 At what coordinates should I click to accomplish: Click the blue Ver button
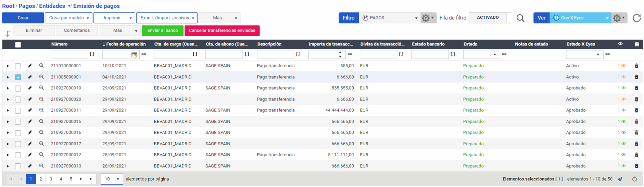coord(541,18)
